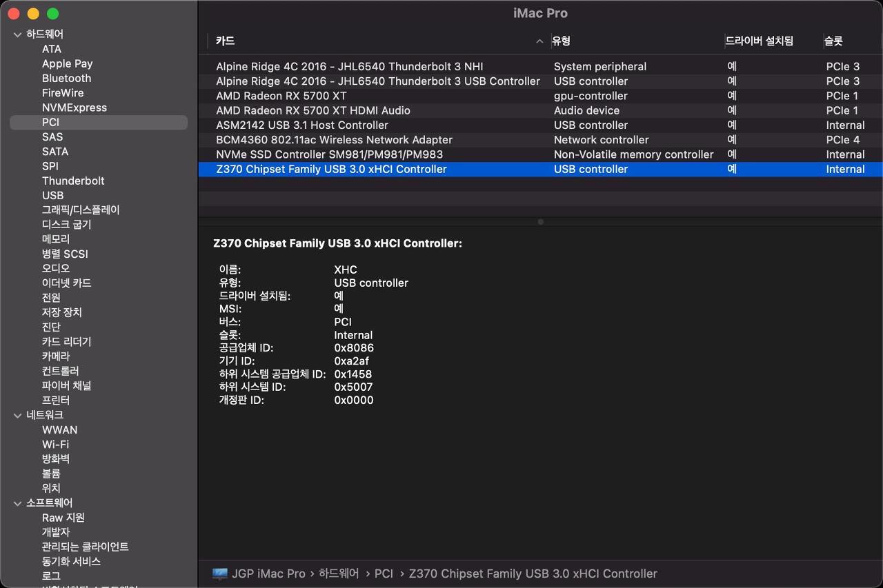
Task: Open 메모리 hardware info
Action: coord(56,239)
